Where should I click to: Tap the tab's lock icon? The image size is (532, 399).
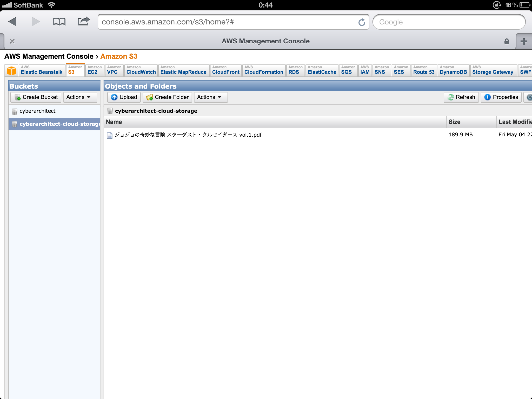click(x=507, y=41)
